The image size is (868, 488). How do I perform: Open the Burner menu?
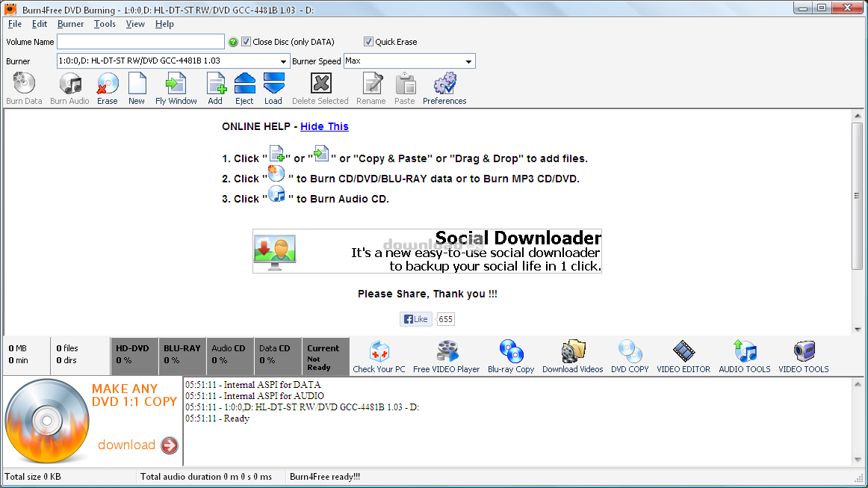pyautogui.click(x=70, y=24)
